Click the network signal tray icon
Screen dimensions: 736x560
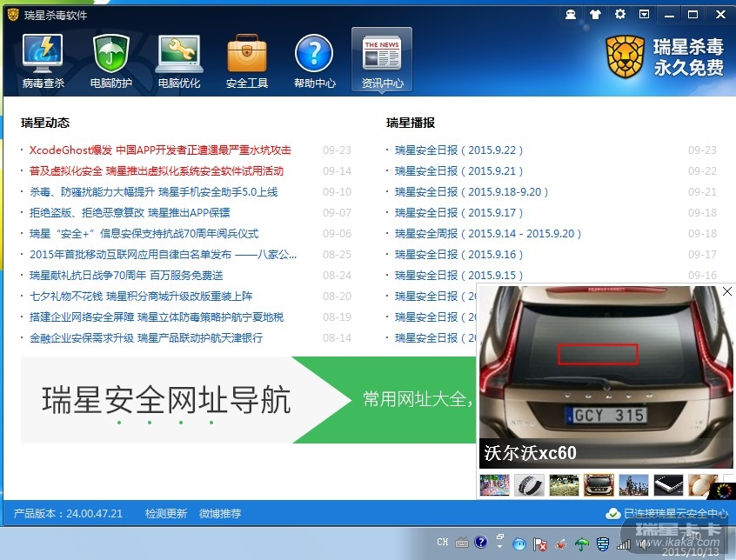tap(624, 544)
